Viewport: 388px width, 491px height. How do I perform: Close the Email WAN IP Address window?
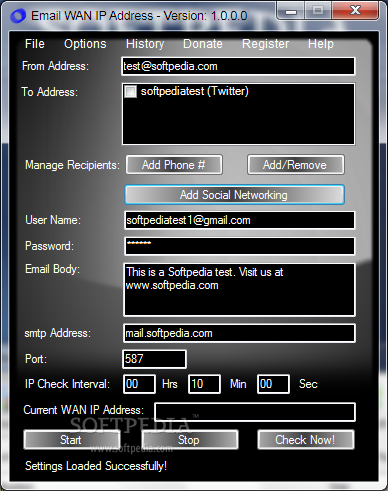pos(355,11)
